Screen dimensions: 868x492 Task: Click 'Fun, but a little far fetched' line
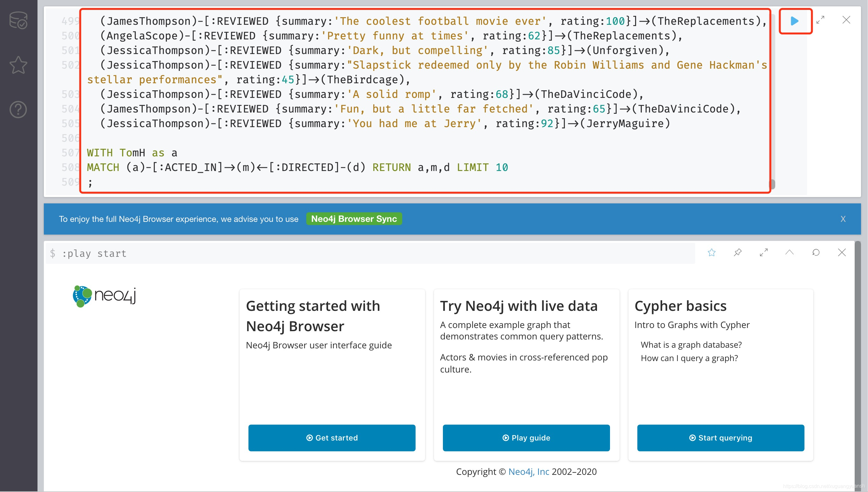point(420,109)
